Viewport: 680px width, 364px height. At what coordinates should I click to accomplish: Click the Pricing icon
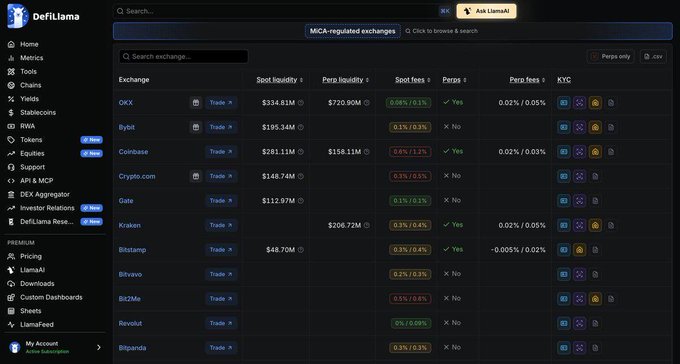(x=11, y=256)
